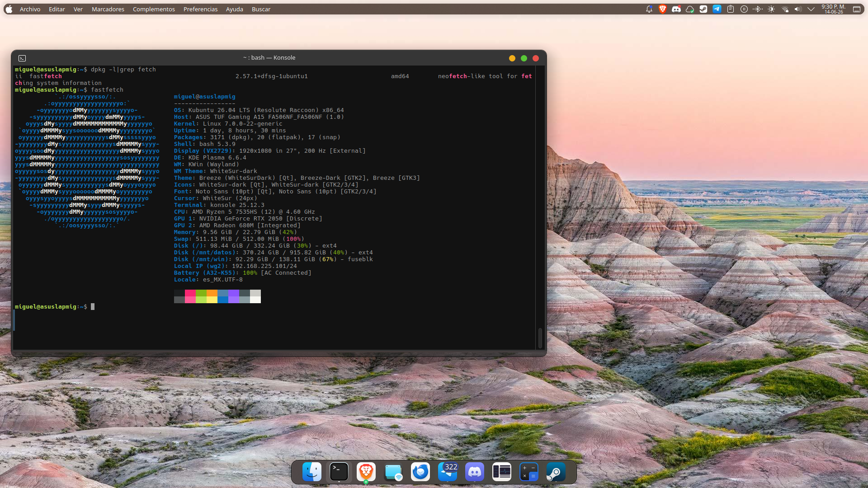Click the Discord tray icon
Screen dimensions: 868x488
(676, 9)
